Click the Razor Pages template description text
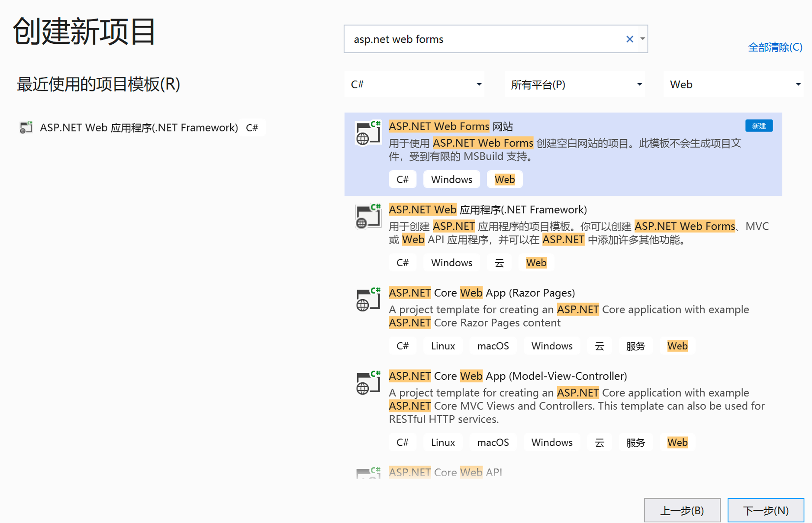 (x=569, y=316)
